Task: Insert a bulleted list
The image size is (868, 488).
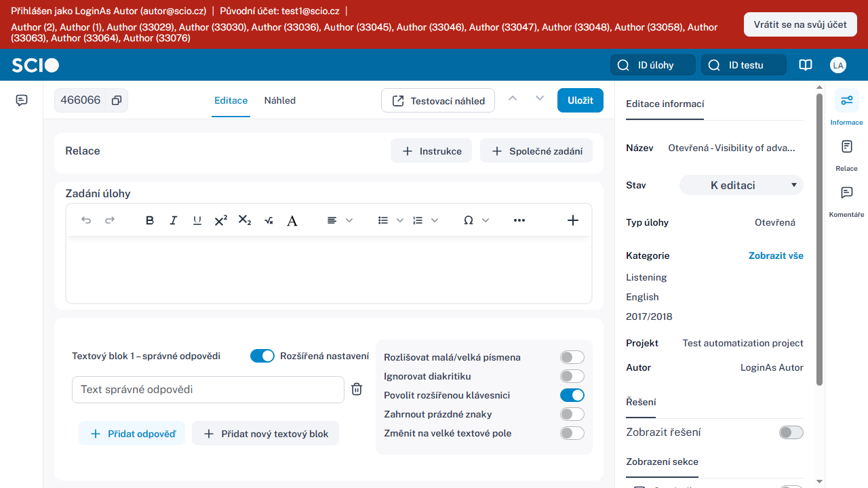Action: 383,220
